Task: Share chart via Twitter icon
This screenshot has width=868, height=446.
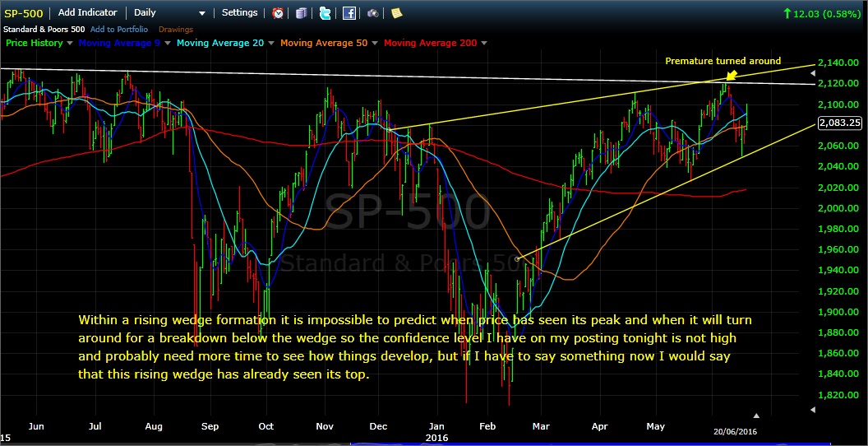Action: tap(325, 12)
